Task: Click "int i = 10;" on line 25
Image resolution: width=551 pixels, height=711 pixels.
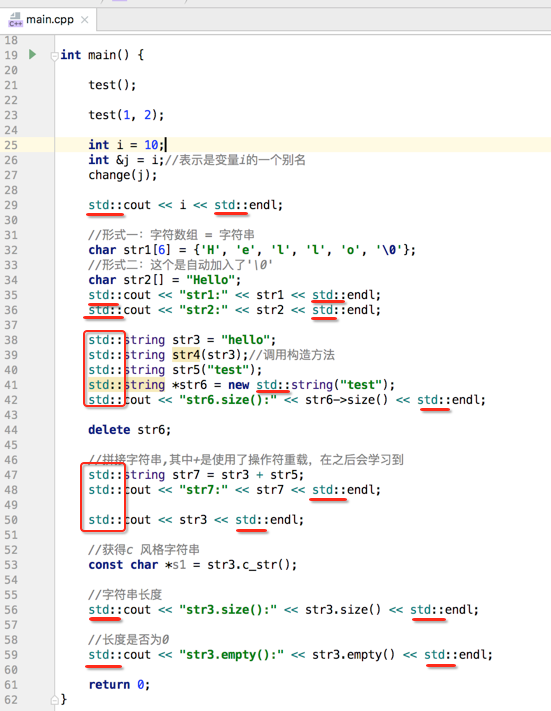Action: click(126, 145)
